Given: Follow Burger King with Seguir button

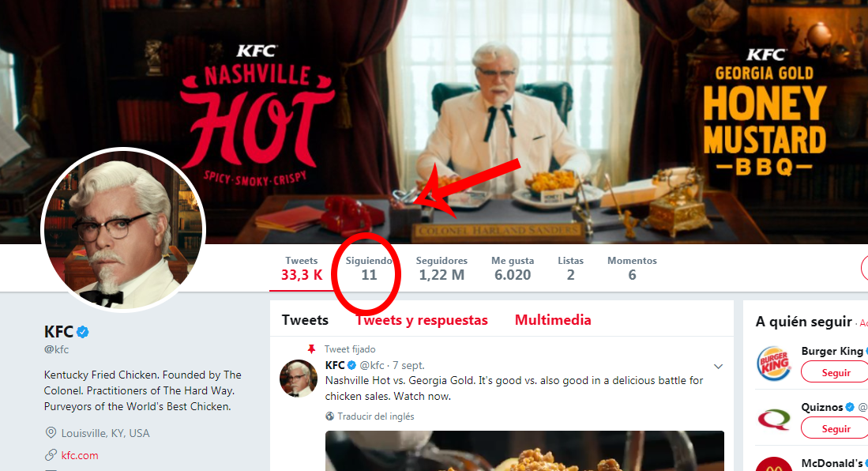Looking at the screenshot, I should [x=836, y=372].
